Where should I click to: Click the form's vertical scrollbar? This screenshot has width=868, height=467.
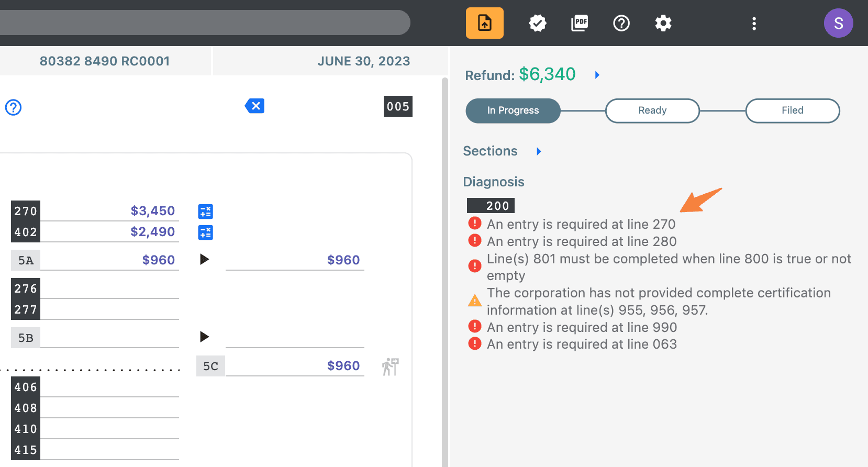point(445,271)
